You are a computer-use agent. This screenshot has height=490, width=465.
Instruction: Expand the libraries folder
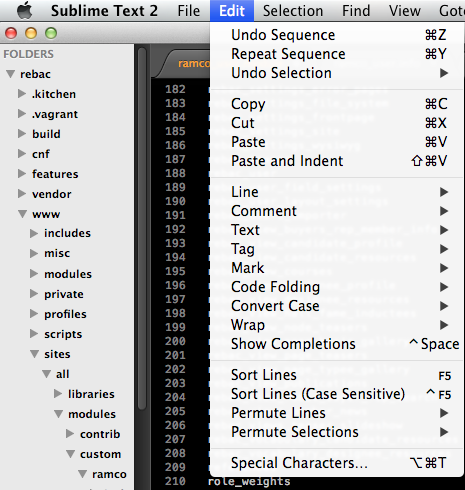click(x=58, y=394)
